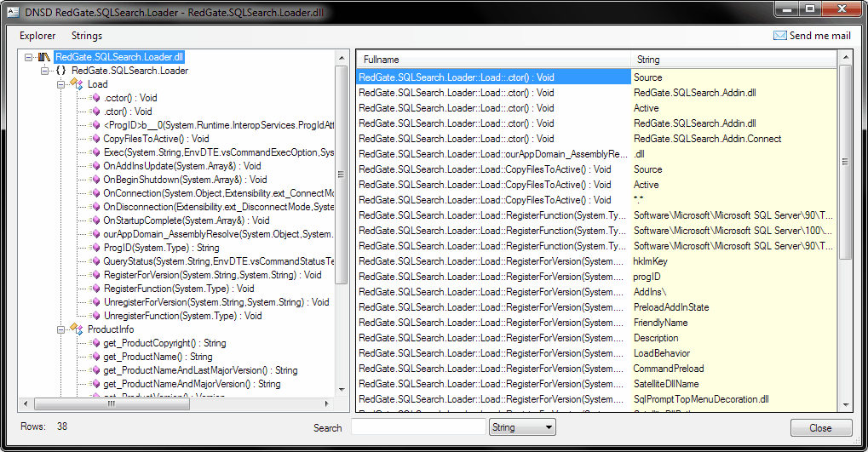The width and height of the screenshot is (868, 452).
Task: Click the tree panel vertical scrollbar thumb
Action: point(341,175)
